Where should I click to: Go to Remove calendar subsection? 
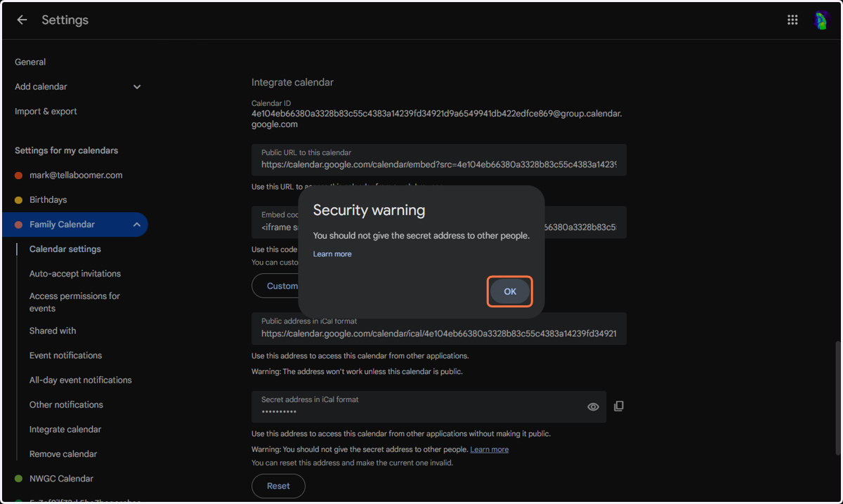pos(63,453)
